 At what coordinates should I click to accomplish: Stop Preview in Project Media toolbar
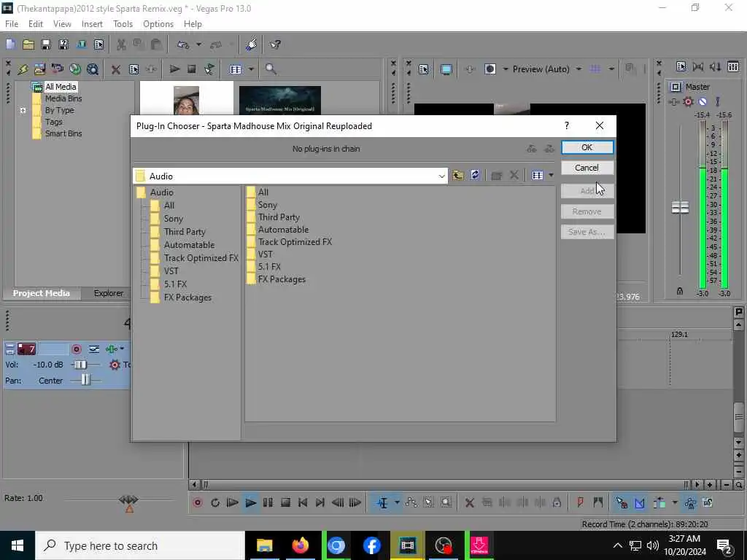[192, 69]
